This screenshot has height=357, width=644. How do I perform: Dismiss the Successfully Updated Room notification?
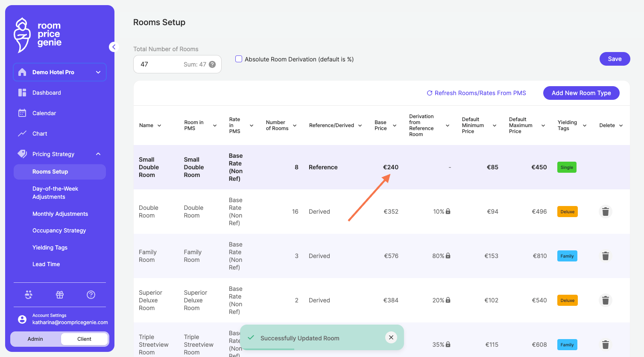click(x=391, y=337)
